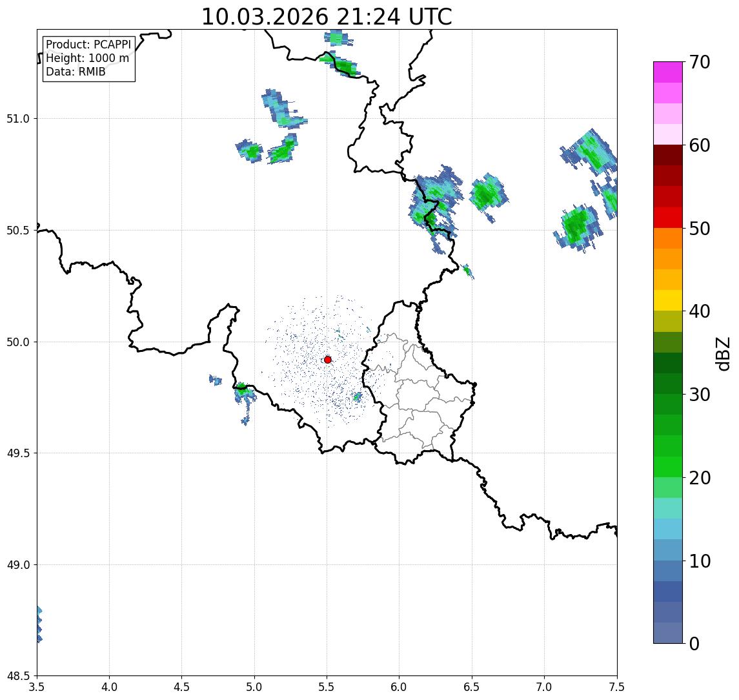Click the latitude axis label 49.5

17,453
